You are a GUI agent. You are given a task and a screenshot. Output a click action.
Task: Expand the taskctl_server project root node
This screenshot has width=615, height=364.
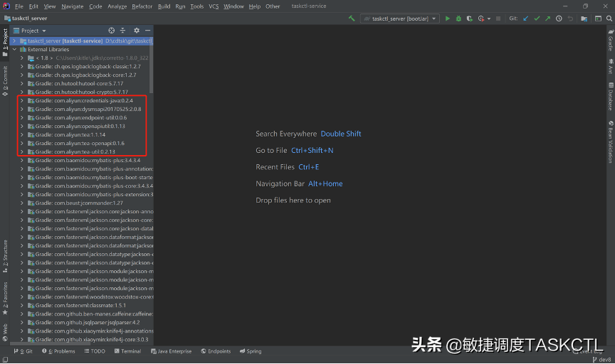(x=14, y=41)
